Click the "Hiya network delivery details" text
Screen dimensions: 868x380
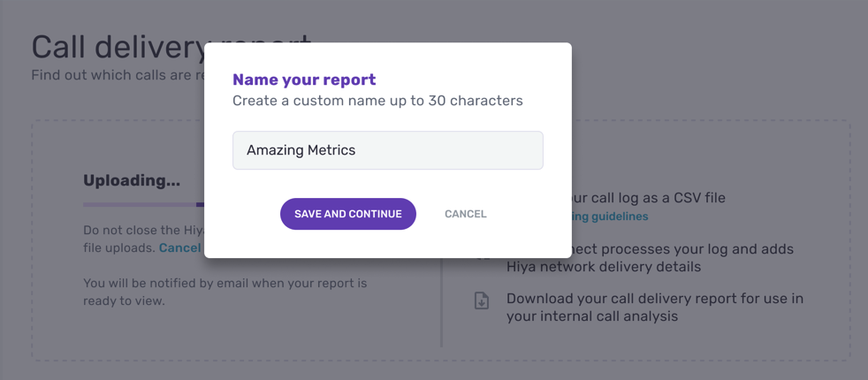603,267
